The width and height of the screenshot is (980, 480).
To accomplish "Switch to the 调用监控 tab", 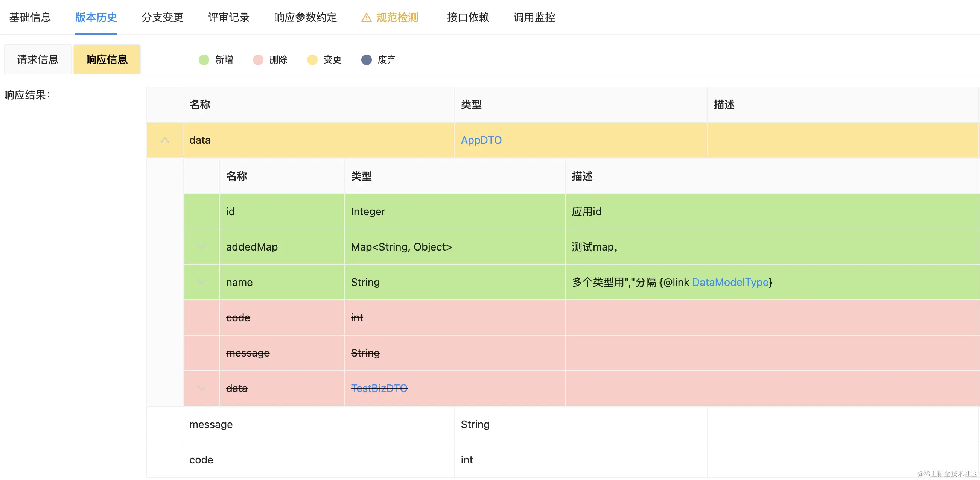I will [534, 18].
